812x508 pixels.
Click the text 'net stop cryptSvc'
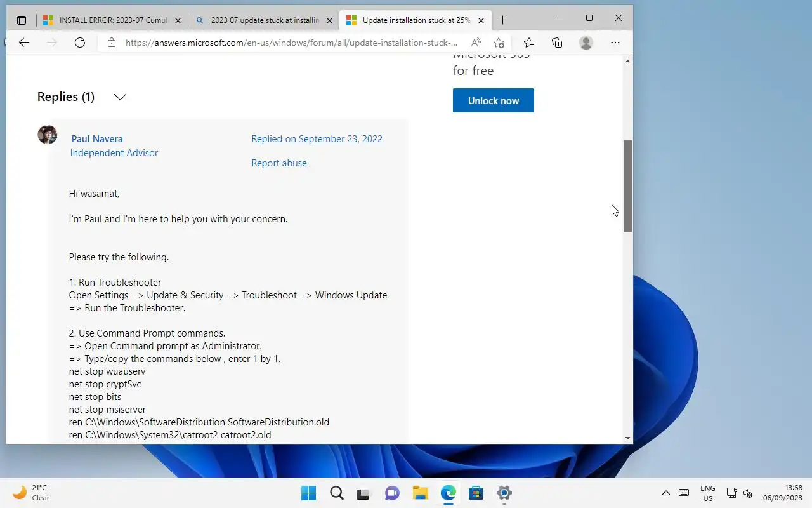click(x=105, y=384)
